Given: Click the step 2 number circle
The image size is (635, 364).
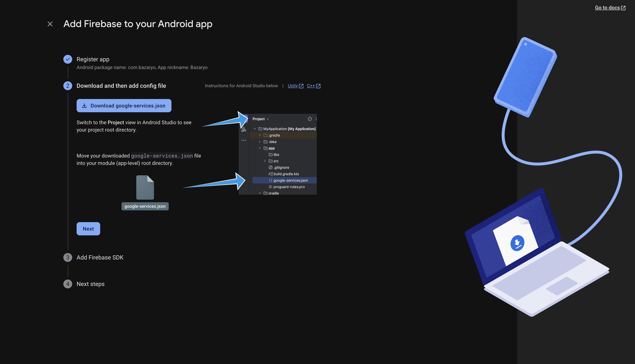Looking at the screenshot, I should click(x=68, y=86).
